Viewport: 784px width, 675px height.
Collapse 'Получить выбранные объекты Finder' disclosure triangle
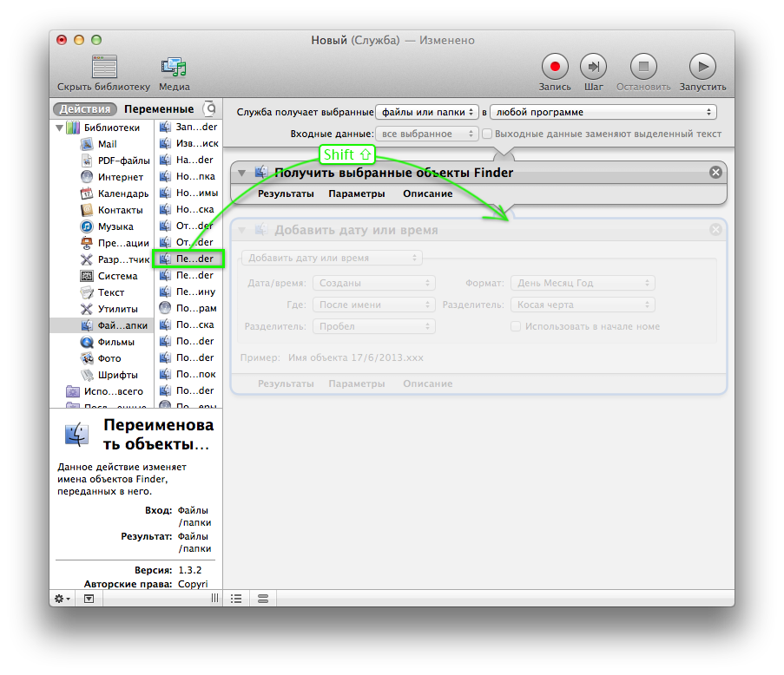(241, 172)
